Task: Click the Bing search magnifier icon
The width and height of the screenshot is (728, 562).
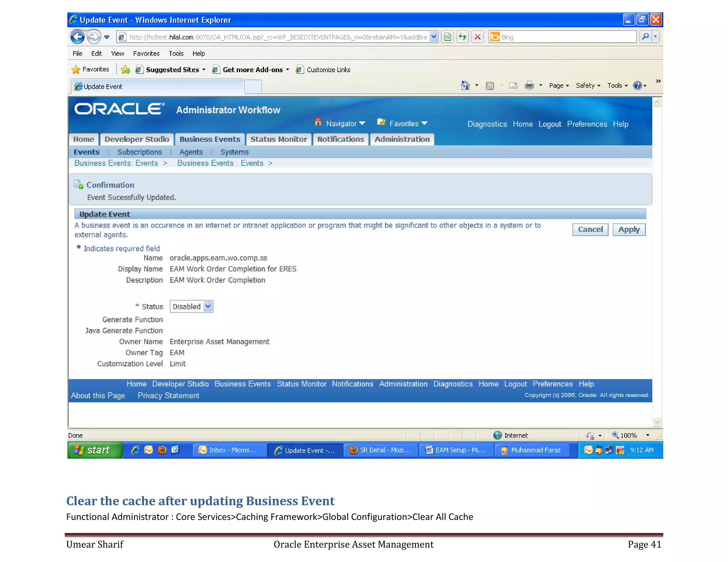Action: (645, 37)
